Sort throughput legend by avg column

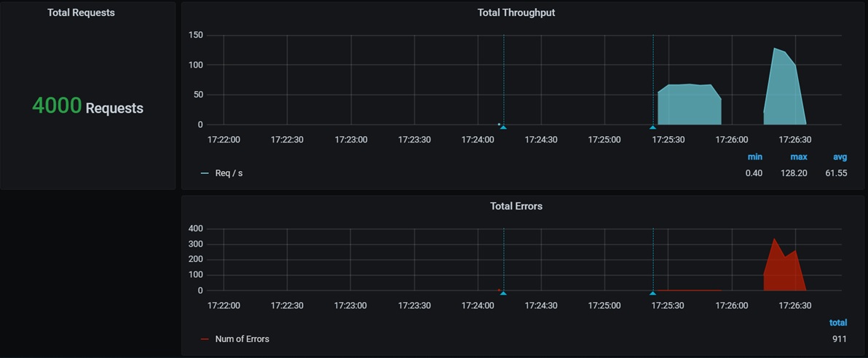[x=840, y=157]
